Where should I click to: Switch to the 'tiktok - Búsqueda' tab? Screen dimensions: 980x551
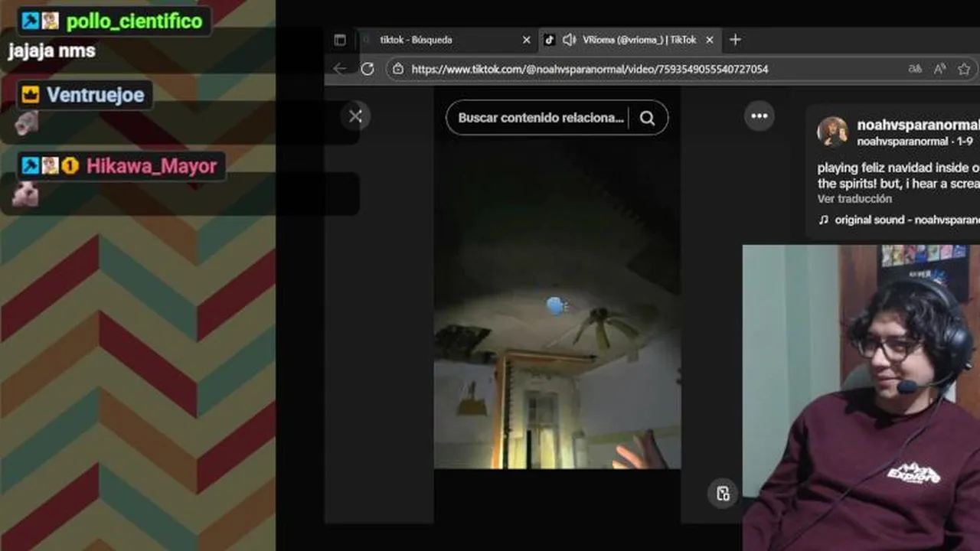pos(445,40)
